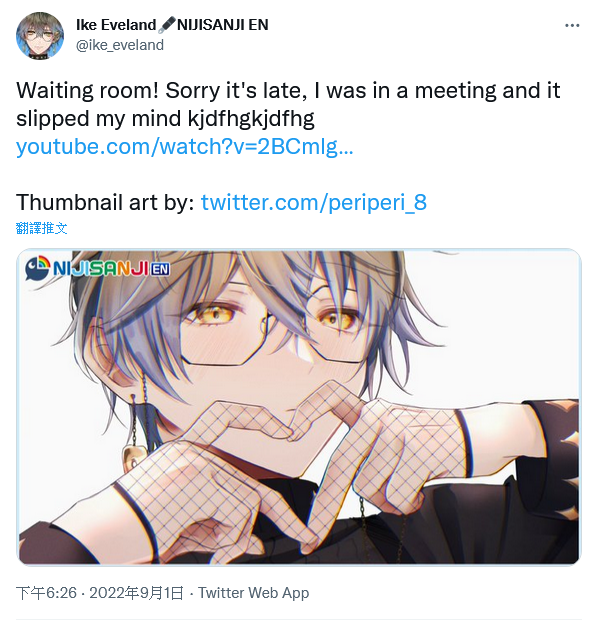Click the NIJISANJI EN text in name
The width and height of the screenshot is (598, 620).
(223, 25)
